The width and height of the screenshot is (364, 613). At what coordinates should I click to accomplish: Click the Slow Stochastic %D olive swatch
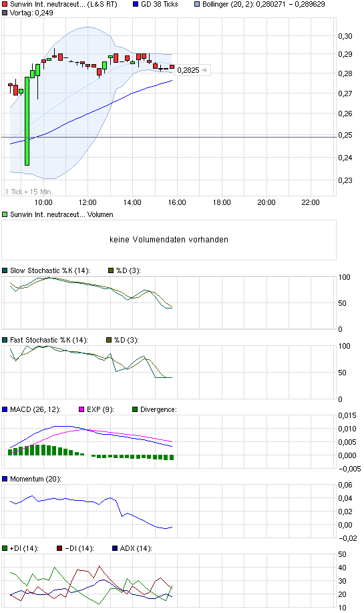pyautogui.click(x=111, y=270)
